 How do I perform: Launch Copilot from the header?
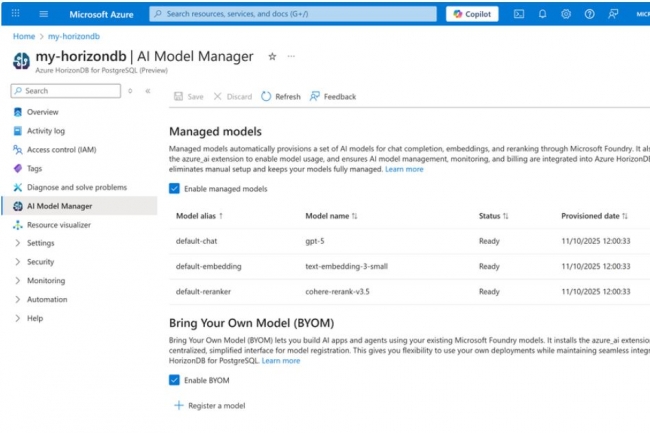point(472,14)
